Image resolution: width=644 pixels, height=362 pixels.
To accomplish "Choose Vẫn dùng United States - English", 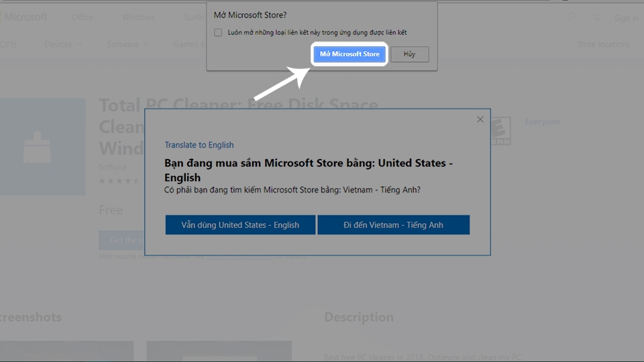I will point(240,225).
